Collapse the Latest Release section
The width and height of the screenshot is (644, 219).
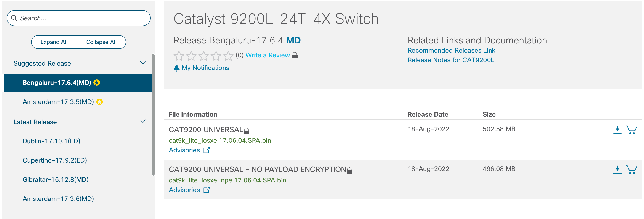point(143,121)
